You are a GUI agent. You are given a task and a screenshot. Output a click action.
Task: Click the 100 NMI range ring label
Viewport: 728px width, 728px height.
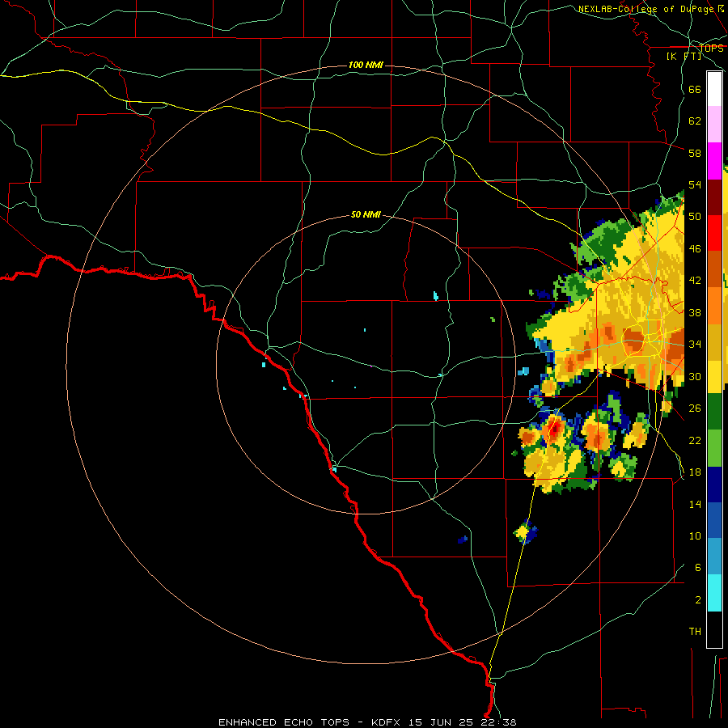tap(366, 65)
